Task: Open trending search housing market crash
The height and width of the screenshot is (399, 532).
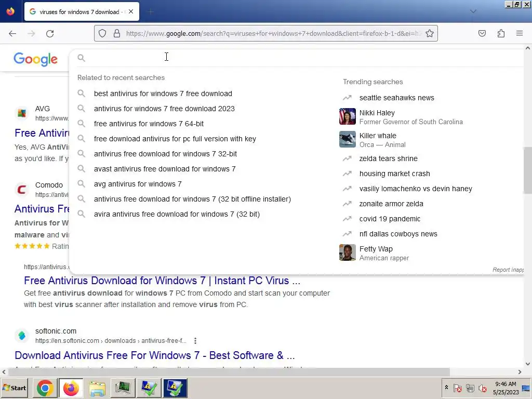Action: point(395,174)
